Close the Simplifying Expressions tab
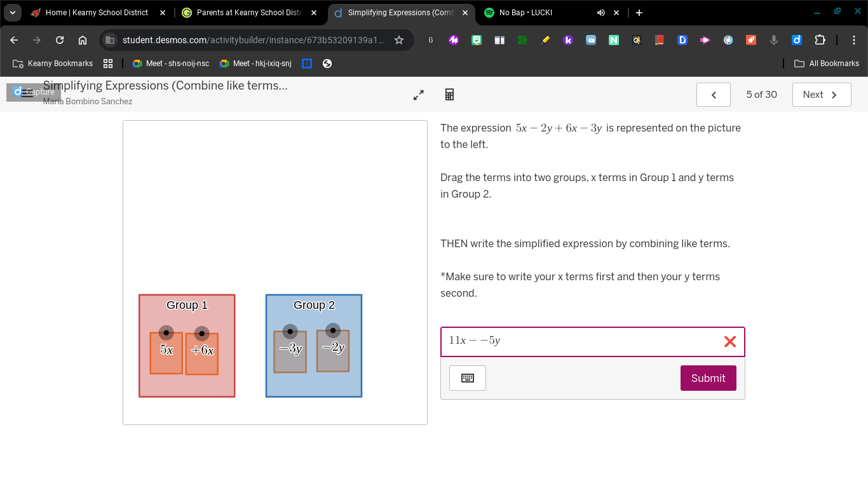The height and width of the screenshot is (488, 868). [465, 13]
